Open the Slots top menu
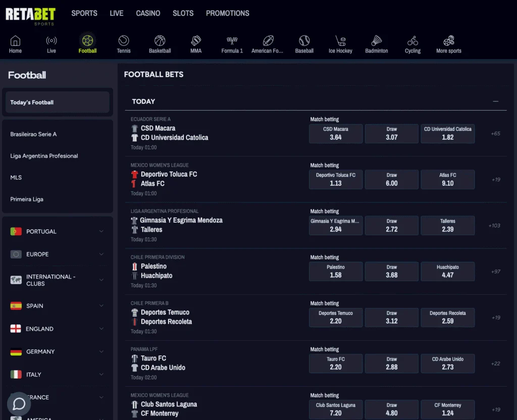517x420 pixels. (183, 13)
